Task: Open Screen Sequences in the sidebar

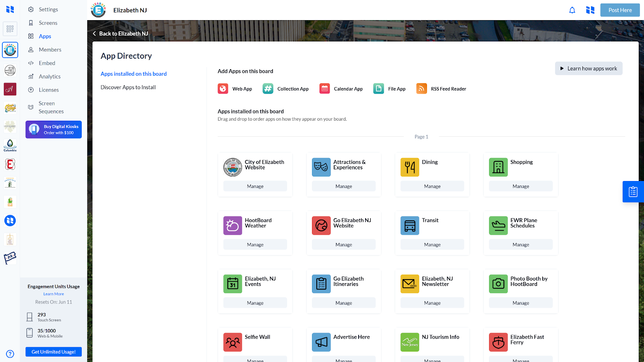Action: point(46,107)
